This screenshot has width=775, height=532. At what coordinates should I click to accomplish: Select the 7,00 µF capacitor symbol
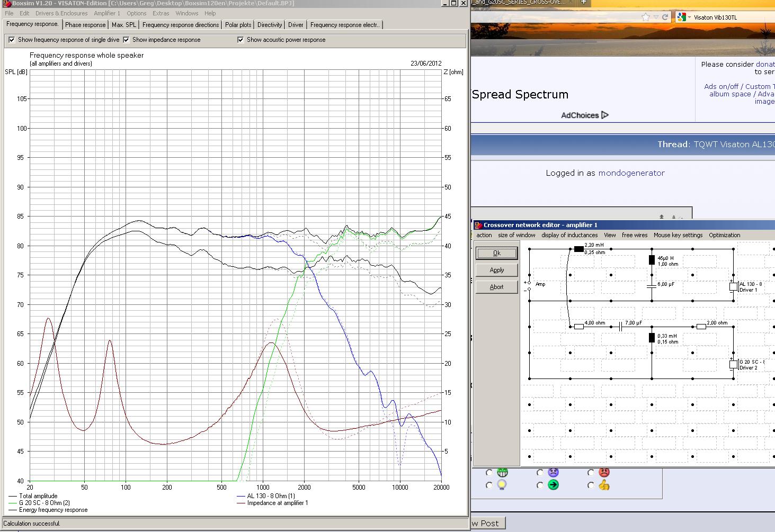pos(620,327)
